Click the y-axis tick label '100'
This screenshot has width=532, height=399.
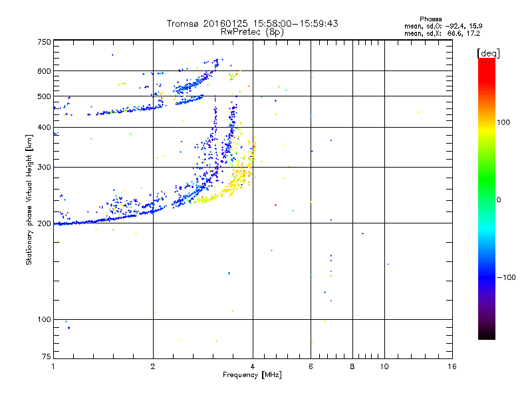(44, 319)
